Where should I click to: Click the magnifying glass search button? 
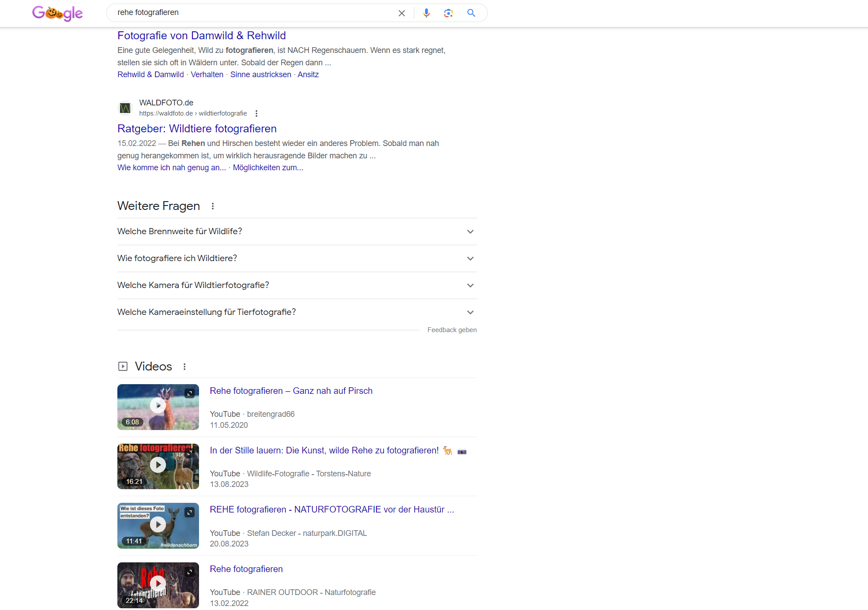pos(471,13)
